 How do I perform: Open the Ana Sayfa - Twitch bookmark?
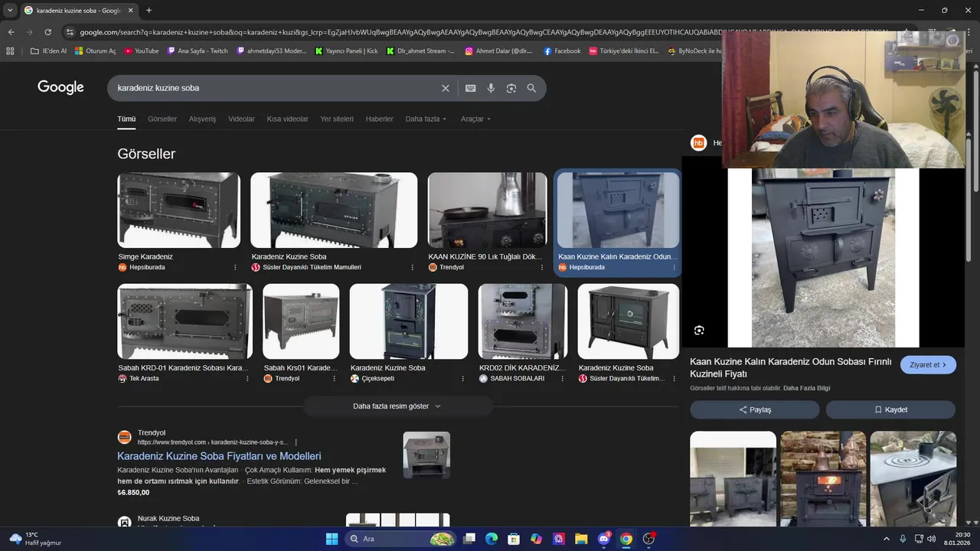click(197, 51)
